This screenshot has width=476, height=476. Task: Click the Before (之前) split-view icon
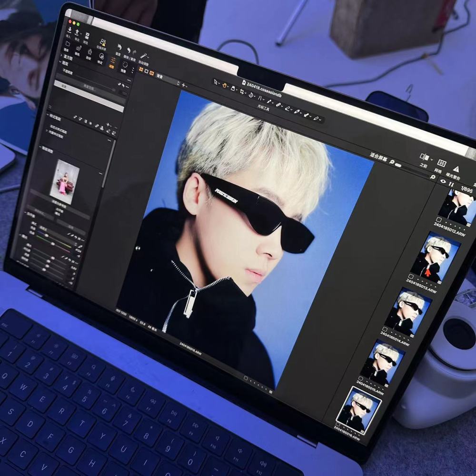(425, 157)
